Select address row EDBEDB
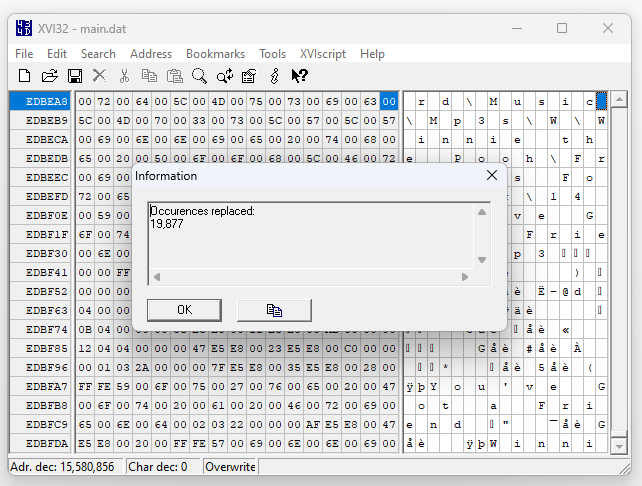The height and width of the screenshot is (486, 642). [x=40, y=158]
